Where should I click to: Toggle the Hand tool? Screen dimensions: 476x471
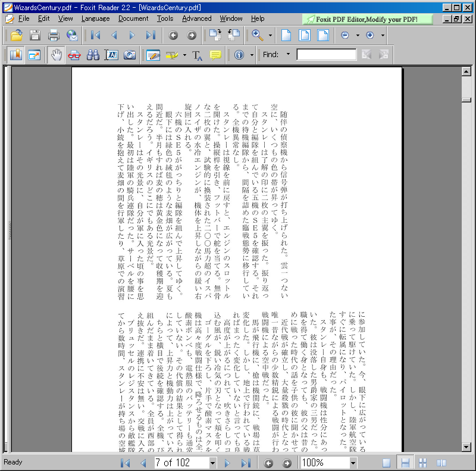pos(56,55)
